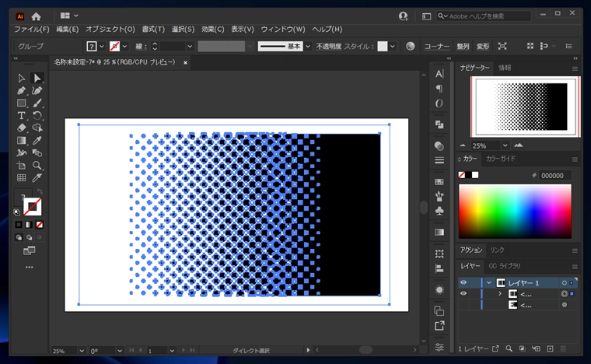Open the OpenType panel icon
This screenshot has height=364, width=591.
pyautogui.click(x=439, y=103)
